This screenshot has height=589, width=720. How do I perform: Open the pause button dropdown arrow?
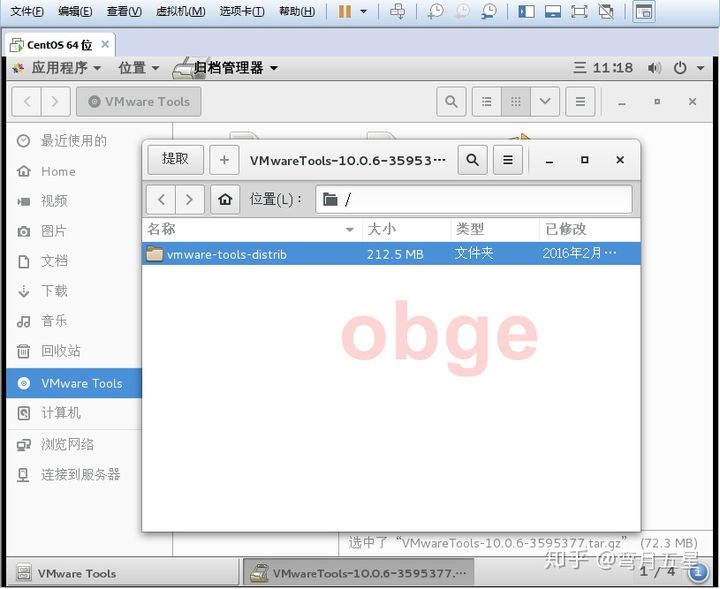[x=363, y=11]
